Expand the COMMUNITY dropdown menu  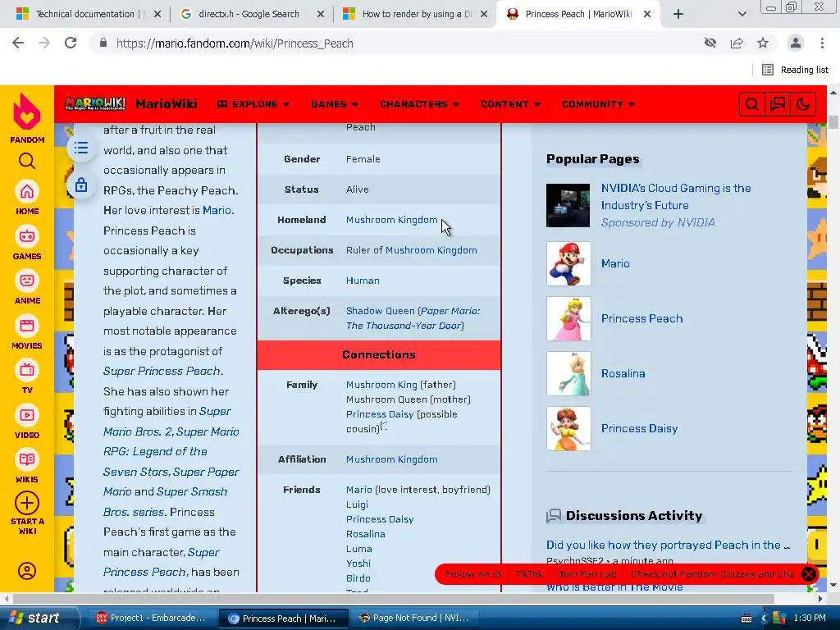(598, 104)
